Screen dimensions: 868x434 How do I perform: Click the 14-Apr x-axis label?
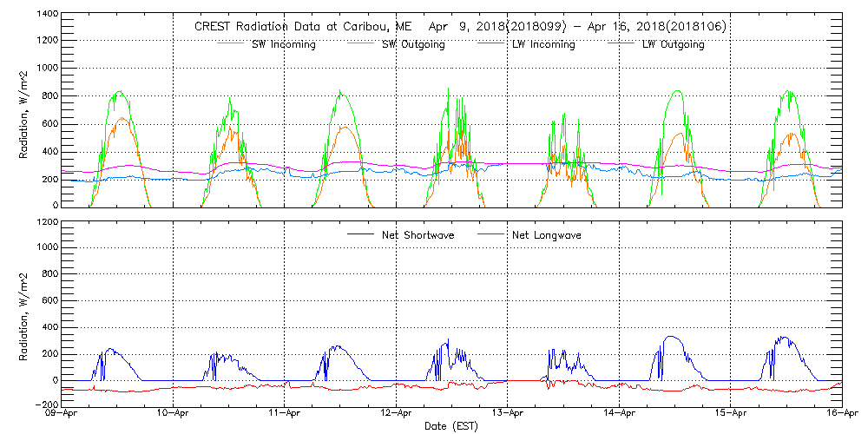pyautogui.click(x=619, y=414)
